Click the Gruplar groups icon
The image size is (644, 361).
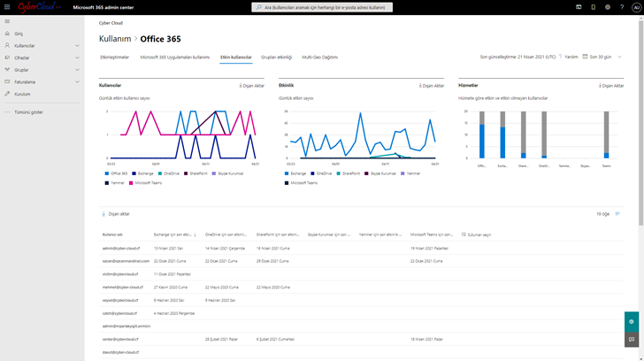(x=7, y=70)
